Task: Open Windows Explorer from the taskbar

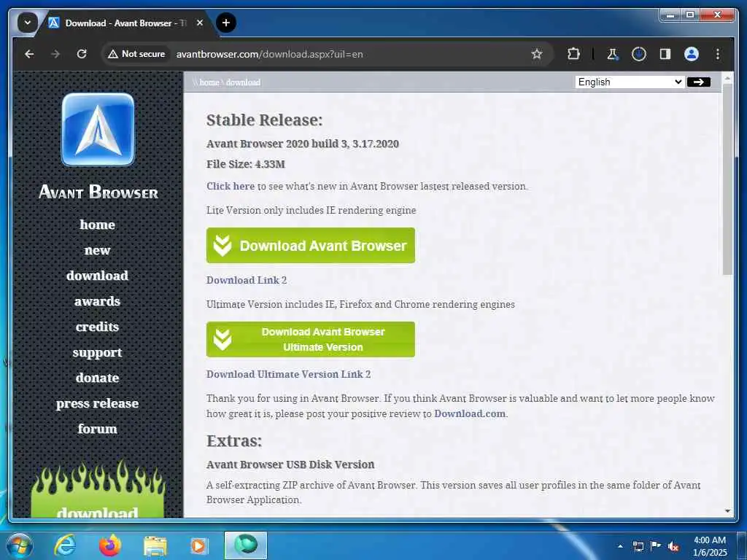Action: pos(155,545)
